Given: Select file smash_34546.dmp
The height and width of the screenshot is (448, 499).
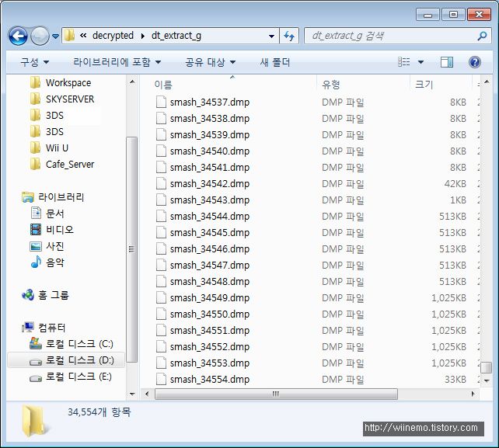Looking at the screenshot, I should tap(209, 248).
